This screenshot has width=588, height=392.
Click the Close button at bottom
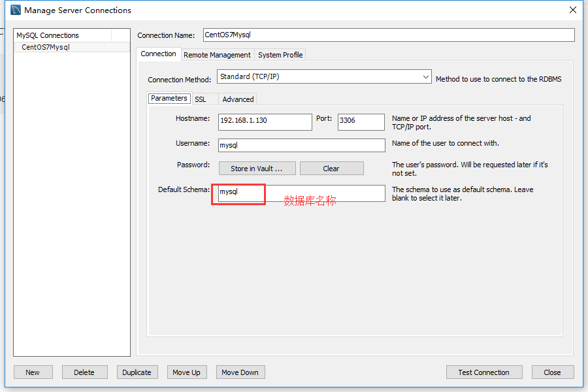click(x=552, y=372)
